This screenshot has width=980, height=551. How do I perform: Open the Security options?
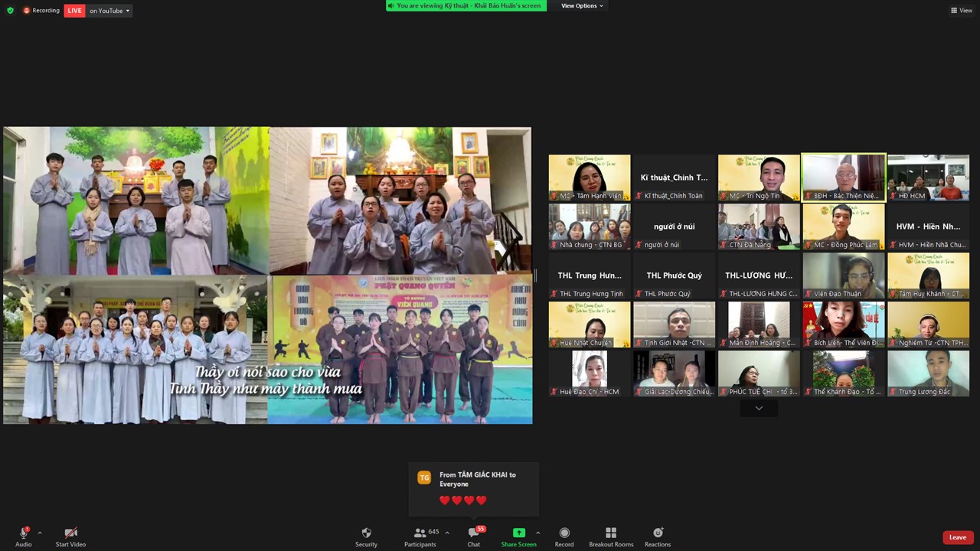pyautogui.click(x=366, y=537)
